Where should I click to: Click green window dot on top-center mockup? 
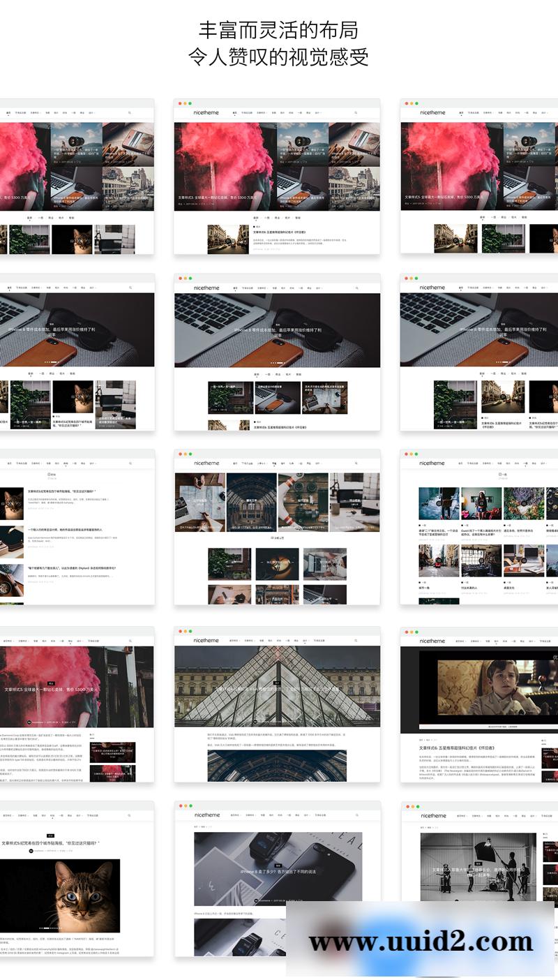pos(190,103)
